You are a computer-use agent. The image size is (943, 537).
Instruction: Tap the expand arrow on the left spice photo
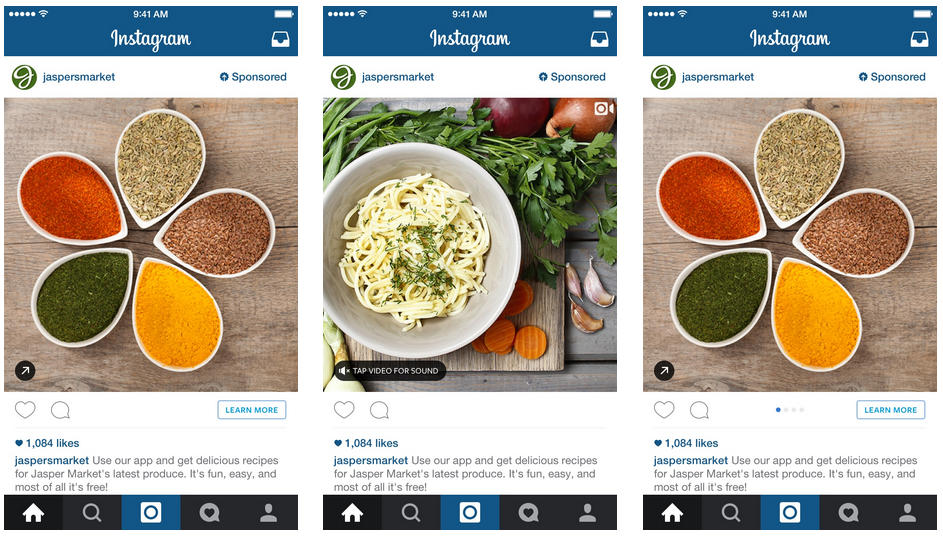(x=25, y=371)
